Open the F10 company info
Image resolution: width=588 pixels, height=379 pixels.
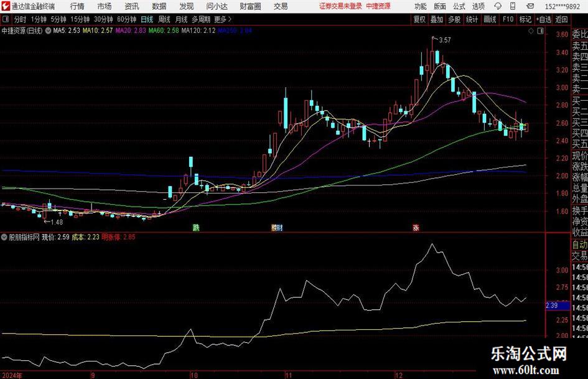508,19
